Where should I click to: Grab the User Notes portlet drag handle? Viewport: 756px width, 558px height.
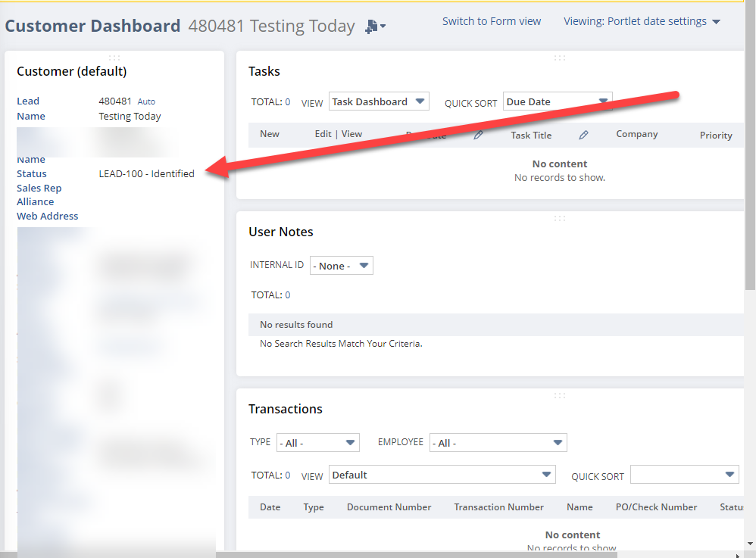[x=559, y=218]
